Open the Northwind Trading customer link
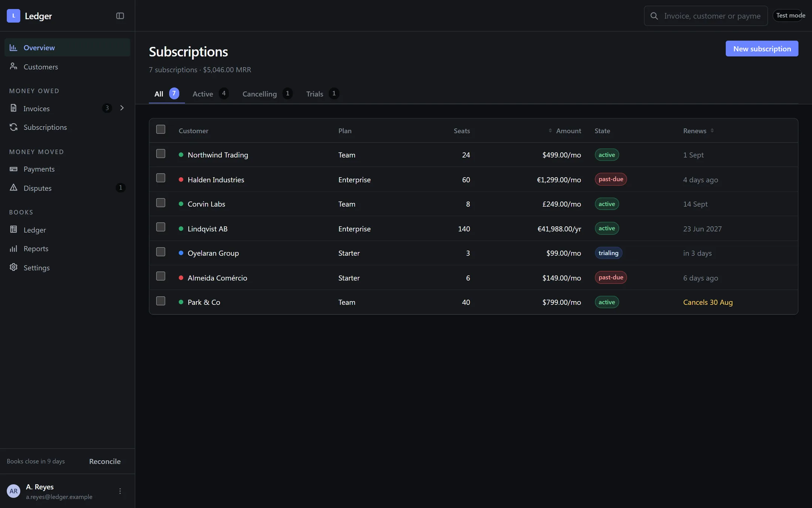 pyautogui.click(x=218, y=155)
